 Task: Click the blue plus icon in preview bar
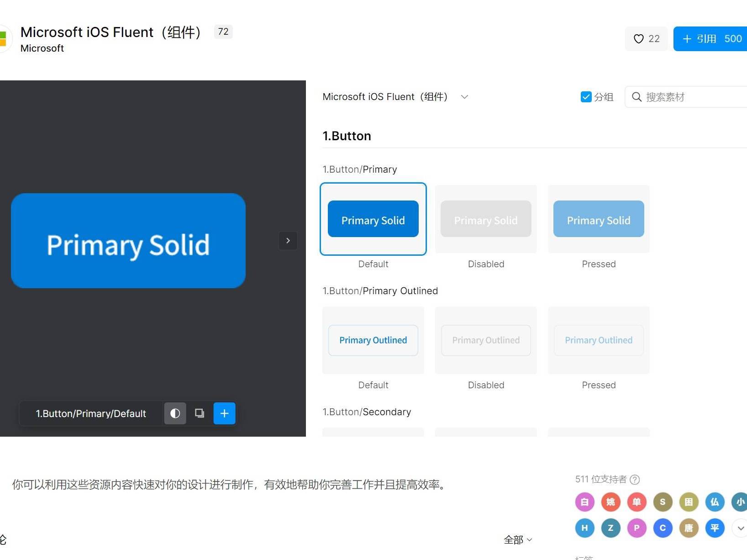tap(224, 413)
